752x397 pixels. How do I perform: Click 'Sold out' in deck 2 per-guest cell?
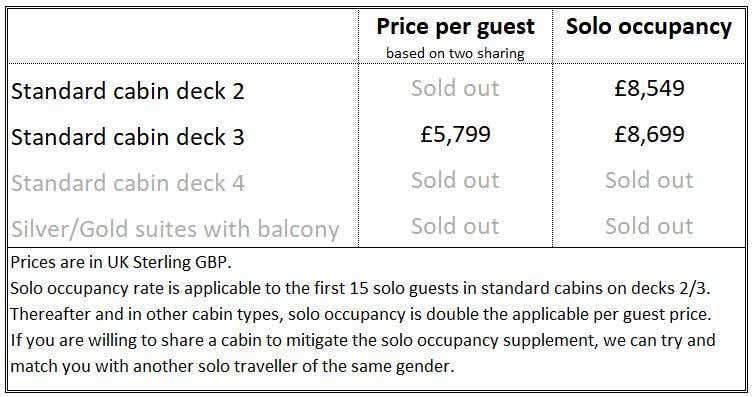(455, 88)
